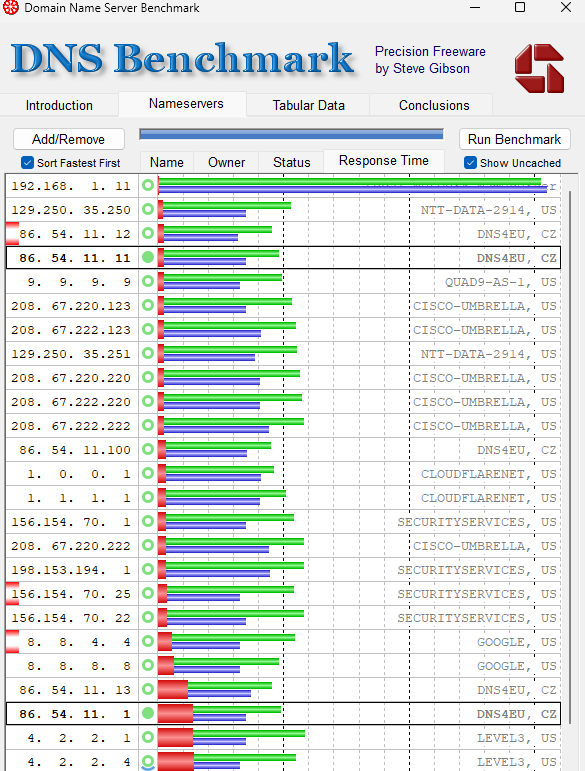Click status circle for 86.54.11.13
The height and width of the screenshot is (771, 585).
[148, 689]
